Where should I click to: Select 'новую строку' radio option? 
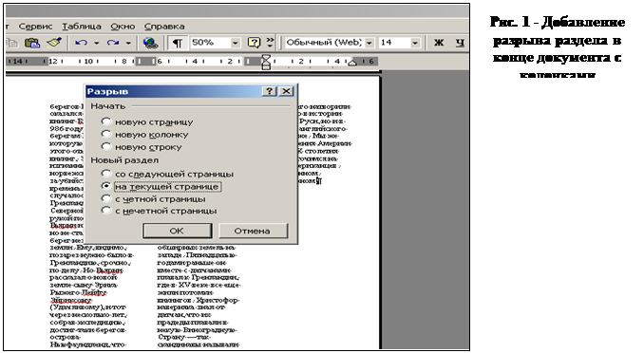106,146
